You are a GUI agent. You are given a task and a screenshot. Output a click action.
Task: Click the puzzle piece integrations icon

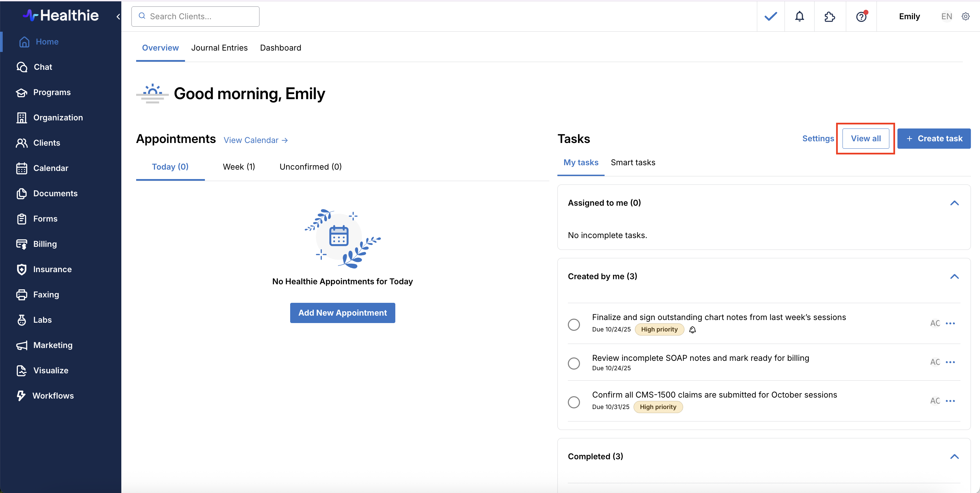pos(829,17)
